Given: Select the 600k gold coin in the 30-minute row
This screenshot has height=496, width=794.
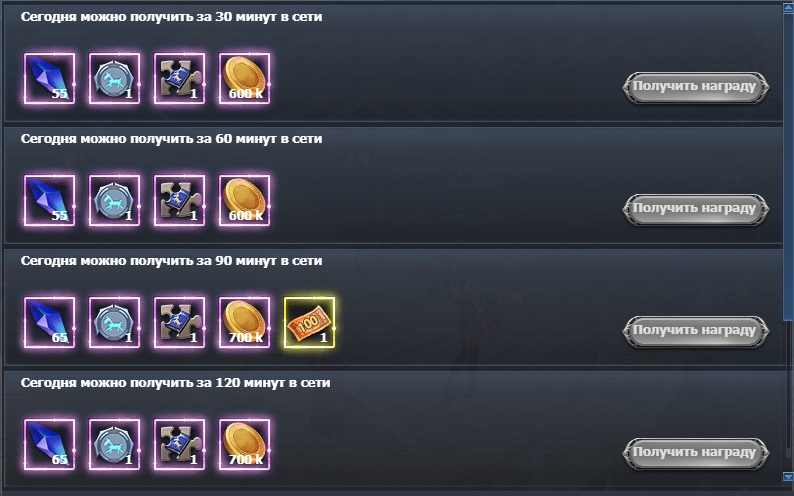Looking at the screenshot, I should click(x=244, y=78).
